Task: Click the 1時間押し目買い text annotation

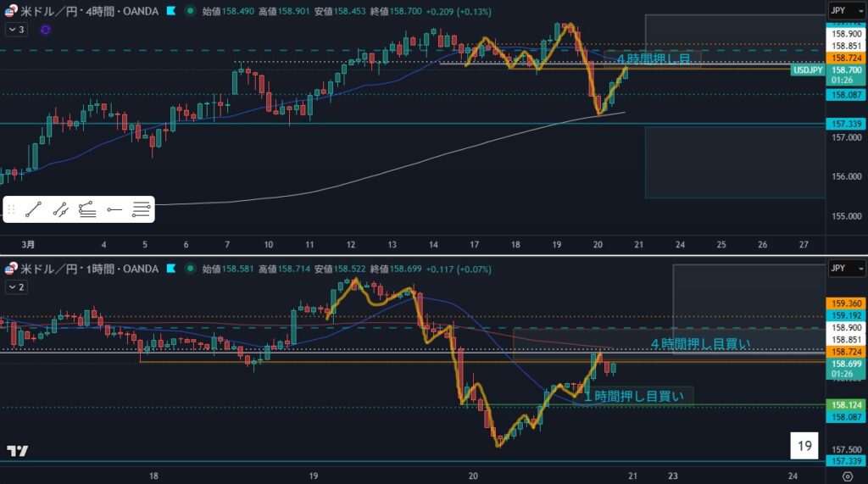Action: tap(636, 395)
